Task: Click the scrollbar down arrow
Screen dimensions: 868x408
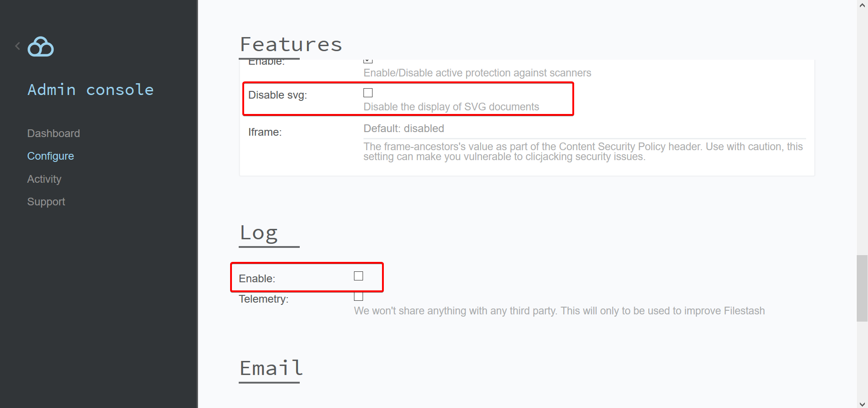Action: tap(862, 403)
